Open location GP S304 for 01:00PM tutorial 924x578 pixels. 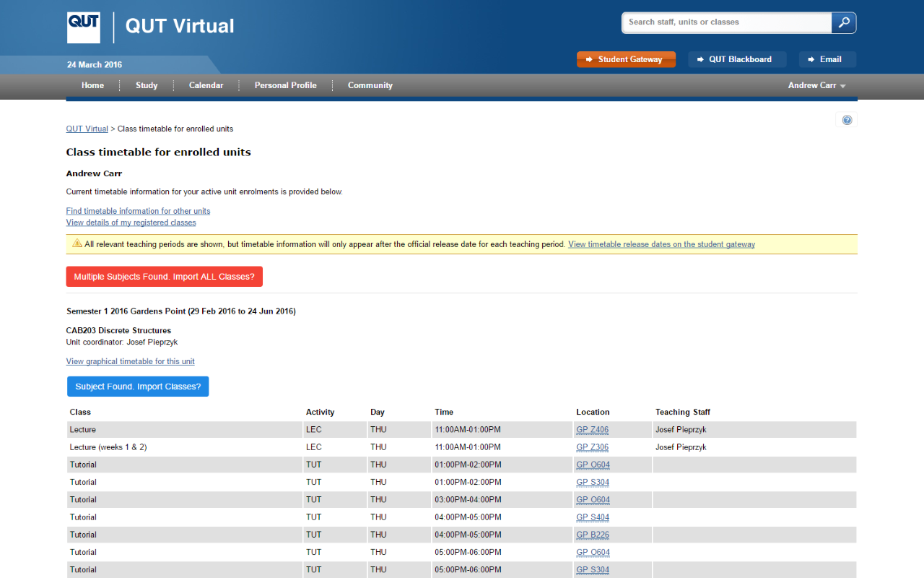(593, 482)
